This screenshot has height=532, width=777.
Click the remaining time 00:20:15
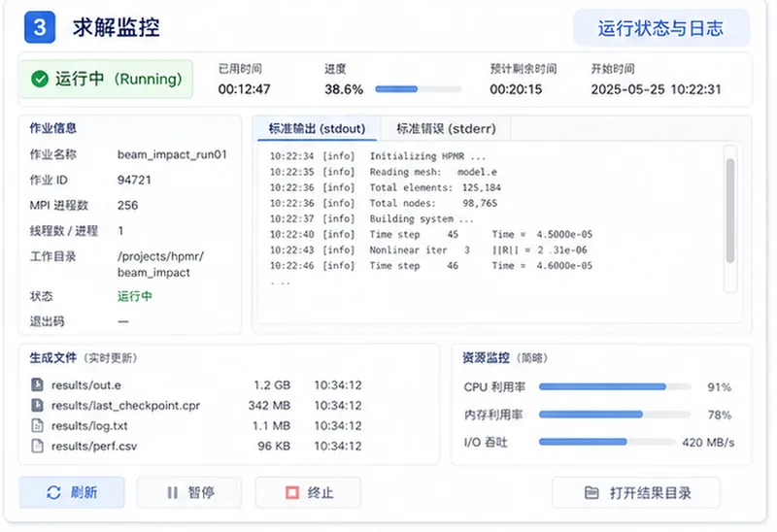[516, 89]
